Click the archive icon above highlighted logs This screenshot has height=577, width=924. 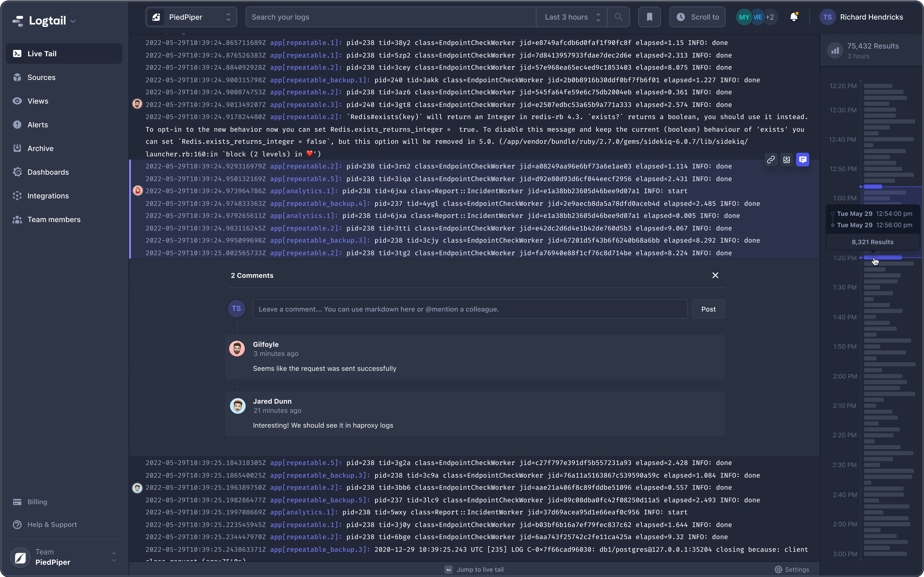click(787, 160)
